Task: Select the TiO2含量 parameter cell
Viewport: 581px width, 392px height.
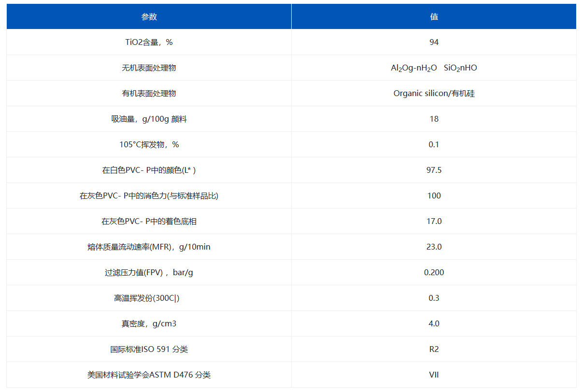Action: coord(149,42)
